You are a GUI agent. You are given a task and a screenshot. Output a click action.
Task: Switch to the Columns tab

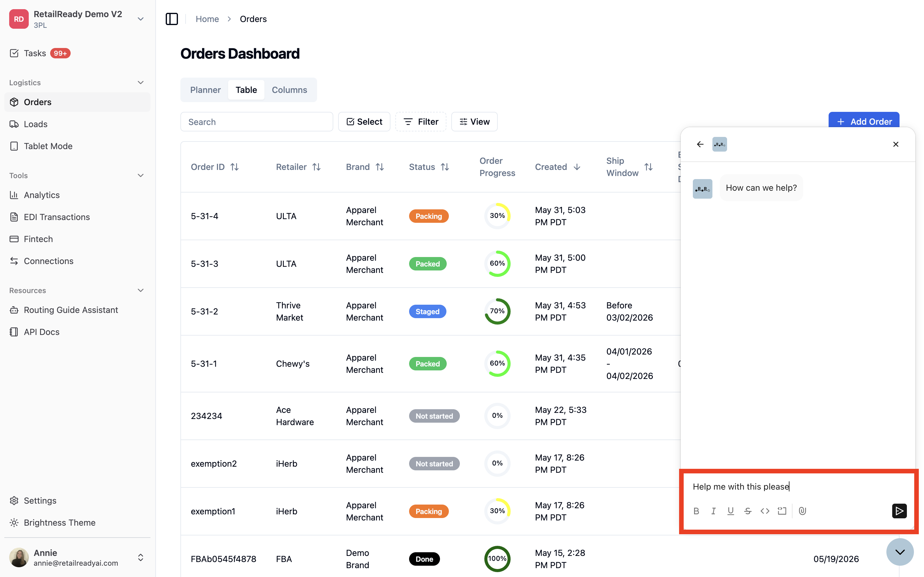(x=290, y=90)
